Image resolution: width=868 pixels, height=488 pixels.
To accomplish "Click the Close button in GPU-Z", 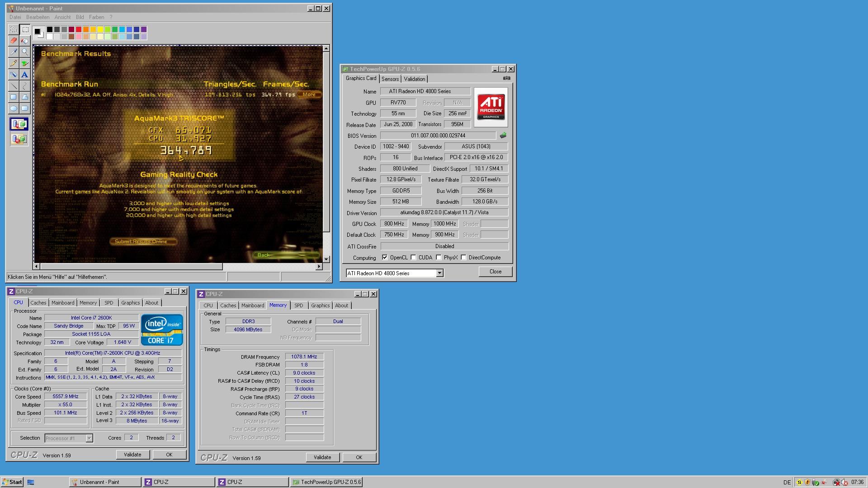I will click(x=495, y=272).
